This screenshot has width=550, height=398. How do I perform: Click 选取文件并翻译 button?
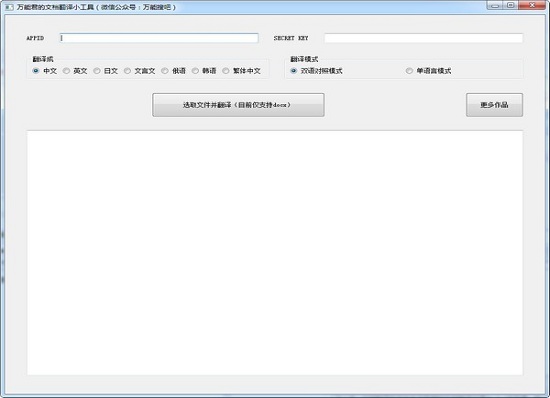238,105
